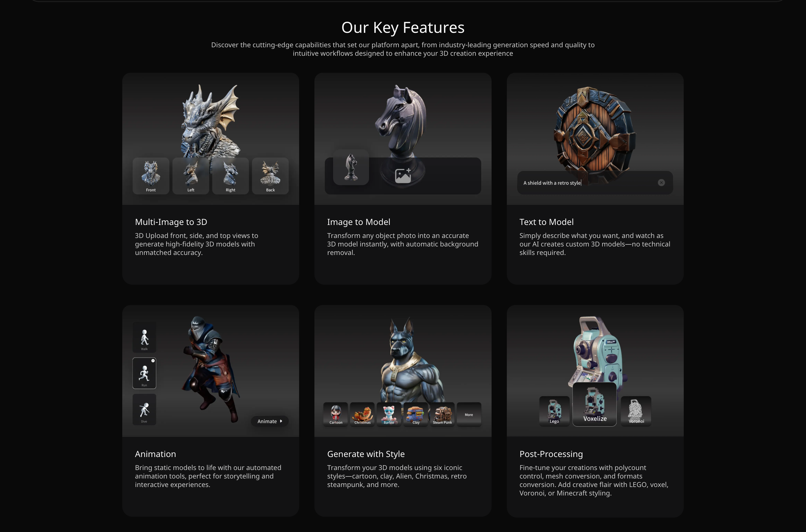806x532 pixels.
Task: Click the Animate play button
Action: 270,421
